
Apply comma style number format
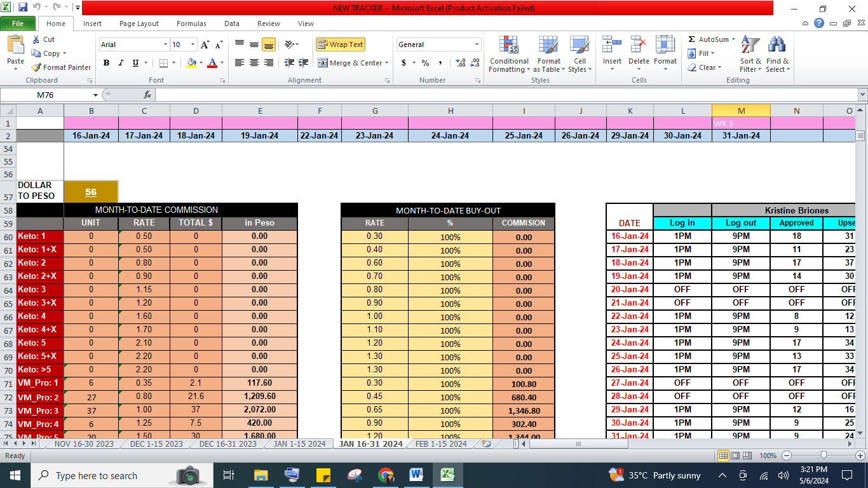442,63
